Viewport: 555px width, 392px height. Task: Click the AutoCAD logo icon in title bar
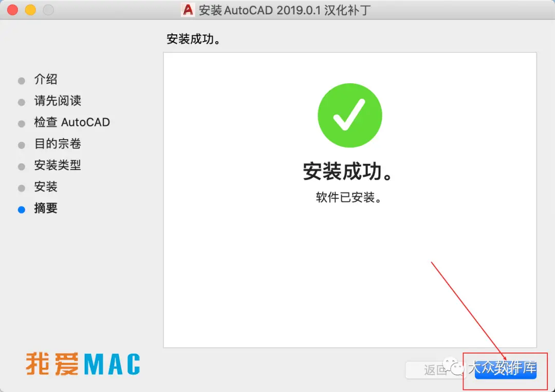coord(188,10)
